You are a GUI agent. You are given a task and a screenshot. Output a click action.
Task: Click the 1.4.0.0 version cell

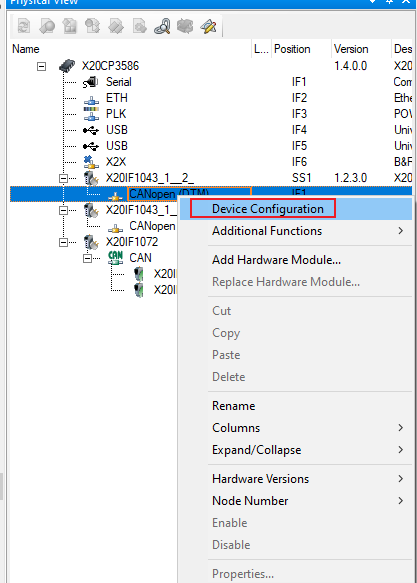(x=350, y=66)
